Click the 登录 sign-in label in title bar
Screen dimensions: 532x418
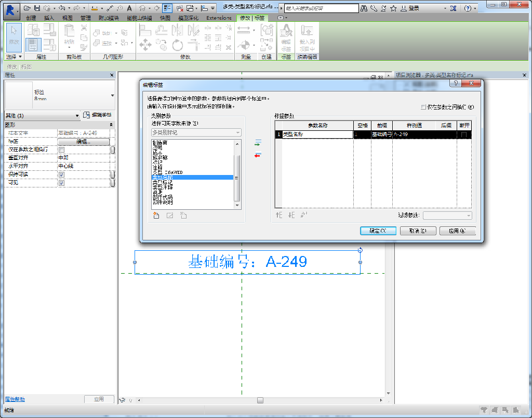pyautogui.click(x=414, y=8)
